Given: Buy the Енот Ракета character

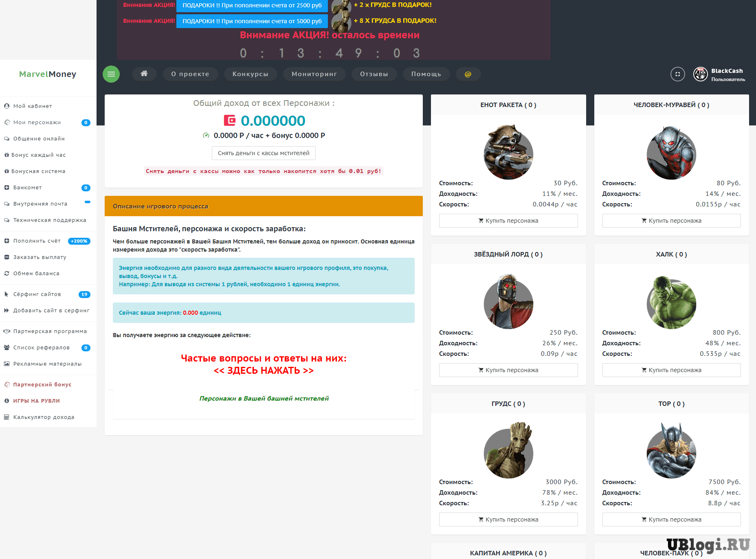Looking at the screenshot, I should [508, 221].
